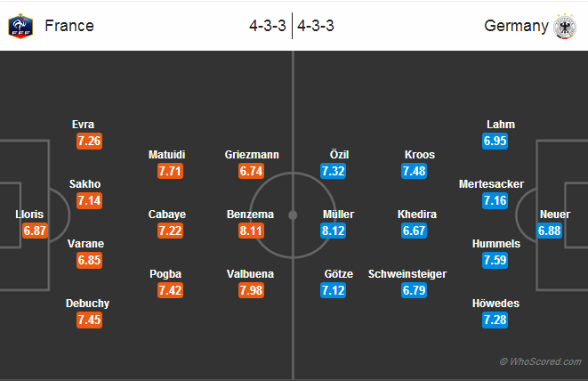This screenshot has width=588, height=381.
Task: Select Benzema's 8.11 rating badge
Action: (x=251, y=231)
